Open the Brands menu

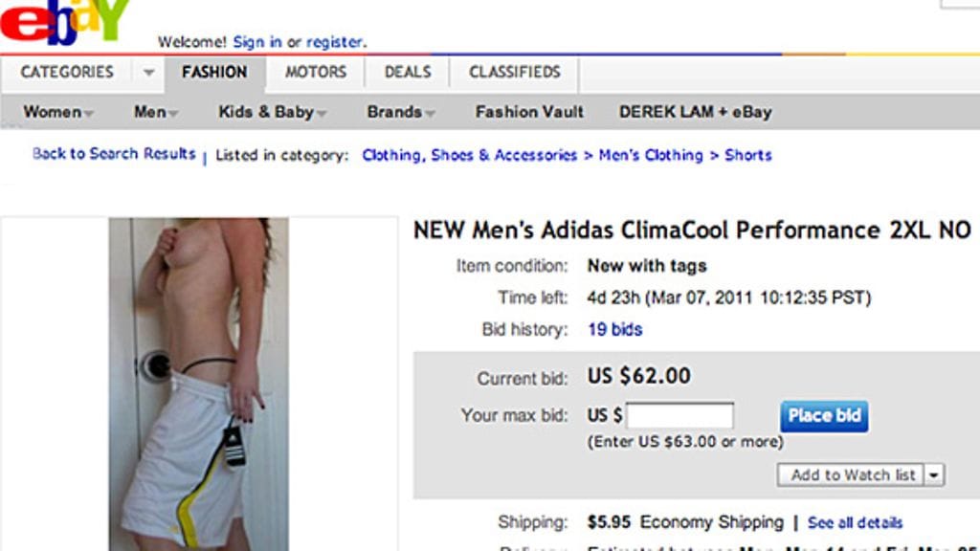[x=401, y=112]
